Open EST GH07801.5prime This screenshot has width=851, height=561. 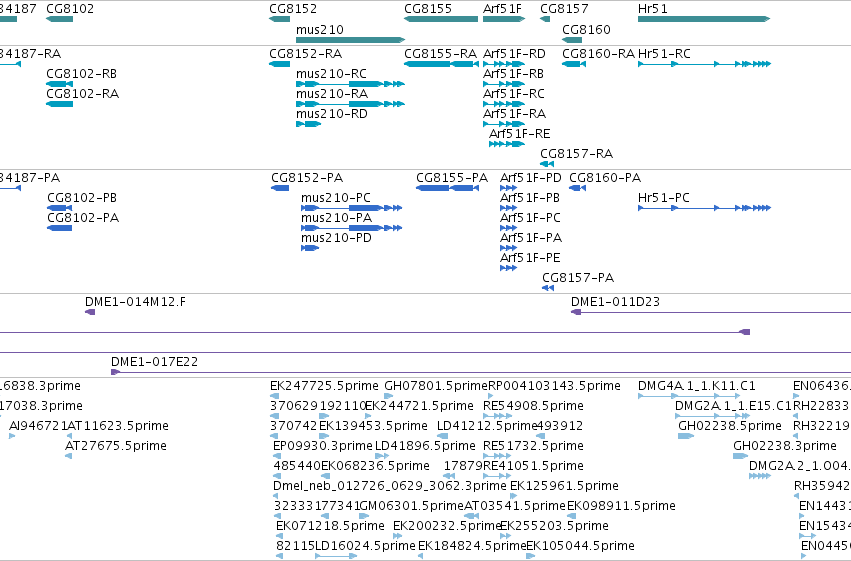click(x=389, y=396)
